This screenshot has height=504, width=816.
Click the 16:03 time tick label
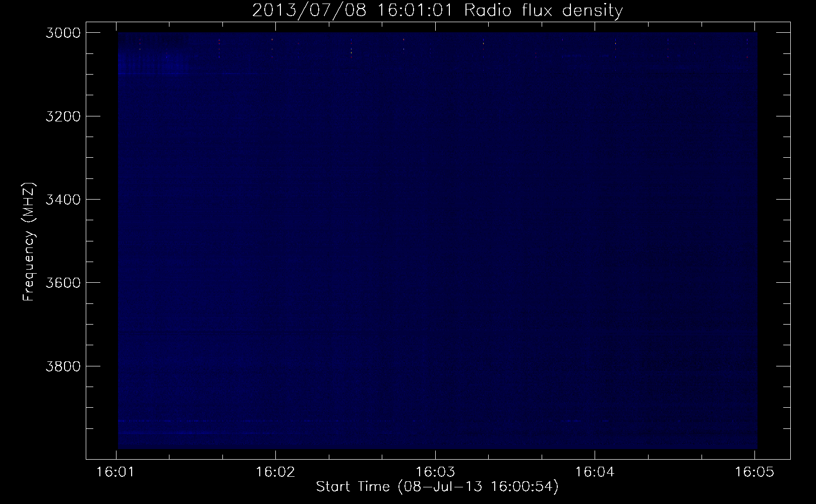pos(435,472)
